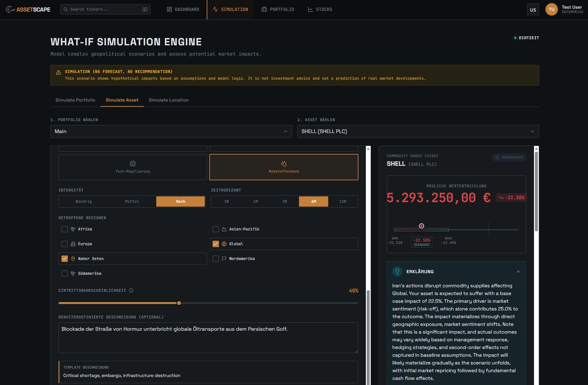Image resolution: width=588 pixels, height=385 pixels.
Task: Switch to Simulate Portfolio tab
Action: click(x=76, y=100)
